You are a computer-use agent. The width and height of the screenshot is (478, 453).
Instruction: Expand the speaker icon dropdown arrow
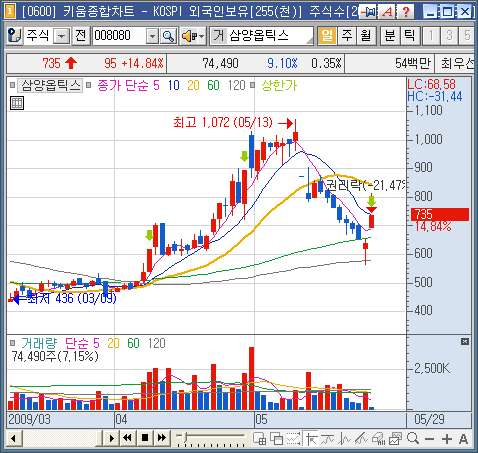coord(202,36)
